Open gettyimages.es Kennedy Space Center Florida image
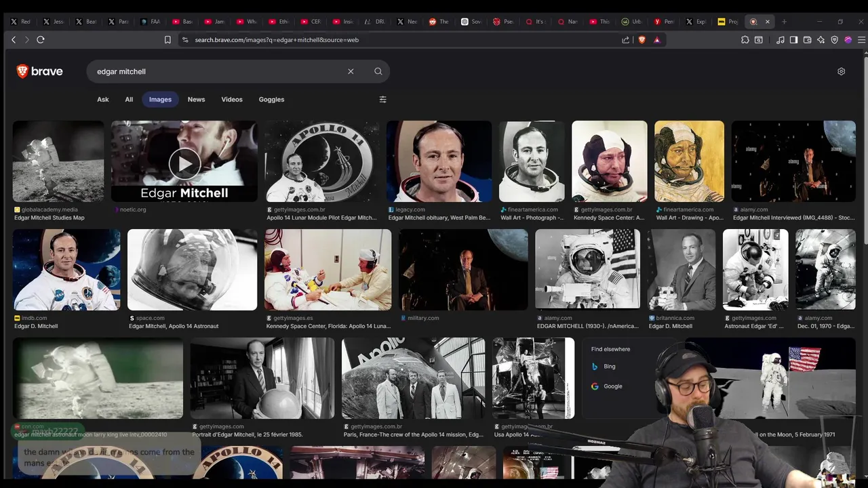Image resolution: width=868 pixels, height=488 pixels. point(328,270)
